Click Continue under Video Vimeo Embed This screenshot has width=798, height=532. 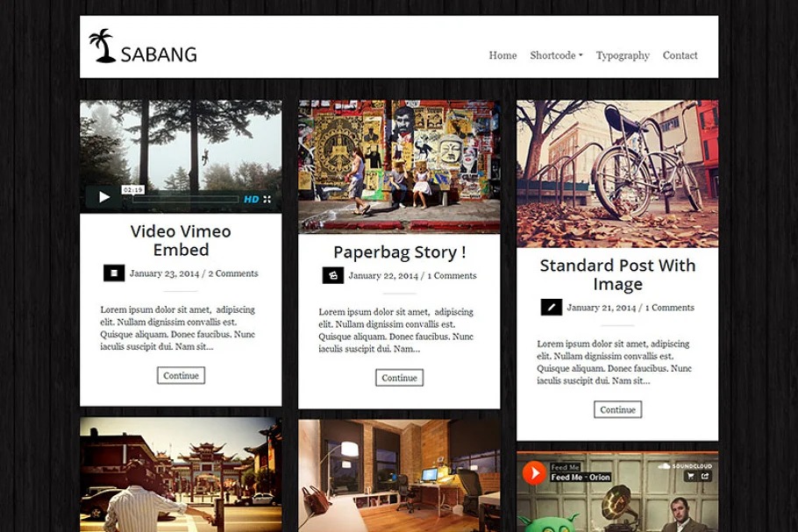182,375
